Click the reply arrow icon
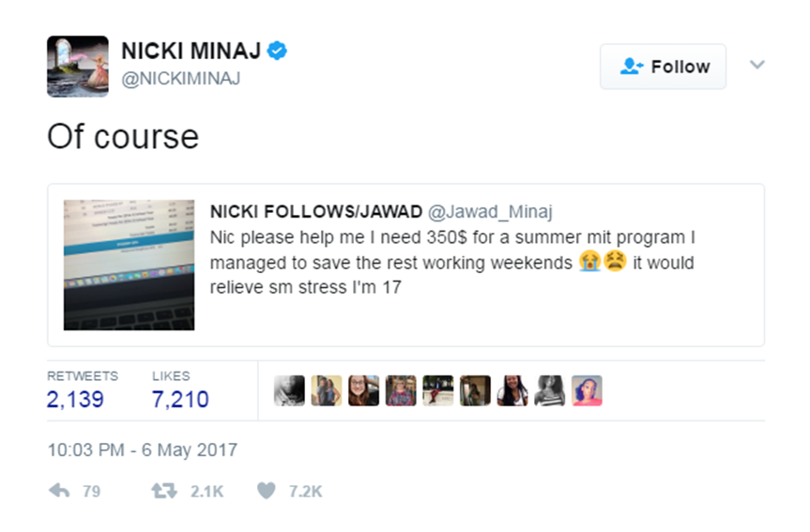This screenshot has width=810, height=532. point(58,491)
